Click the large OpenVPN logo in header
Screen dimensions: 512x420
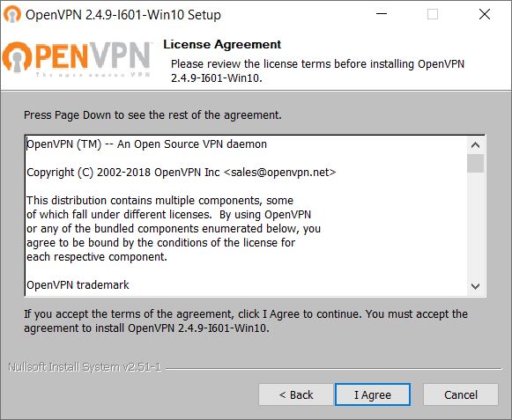(76, 59)
